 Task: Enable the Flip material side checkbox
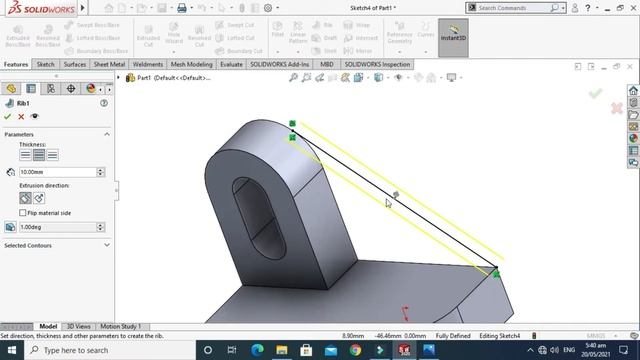pos(23,213)
